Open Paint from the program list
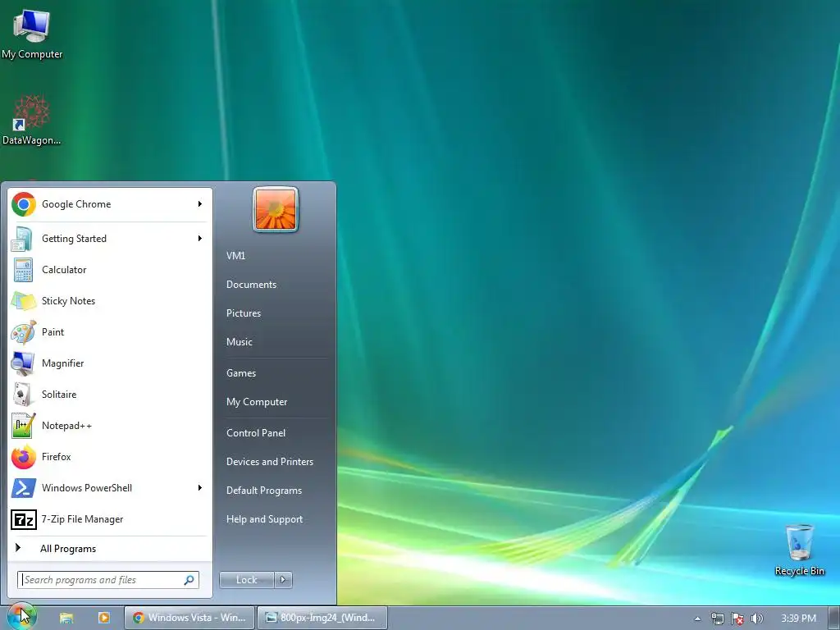Image resolution: width=840 pixels, height=630 pixels. coord(110,331)
